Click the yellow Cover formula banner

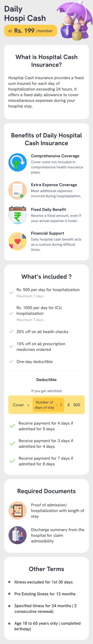[47, 405]
